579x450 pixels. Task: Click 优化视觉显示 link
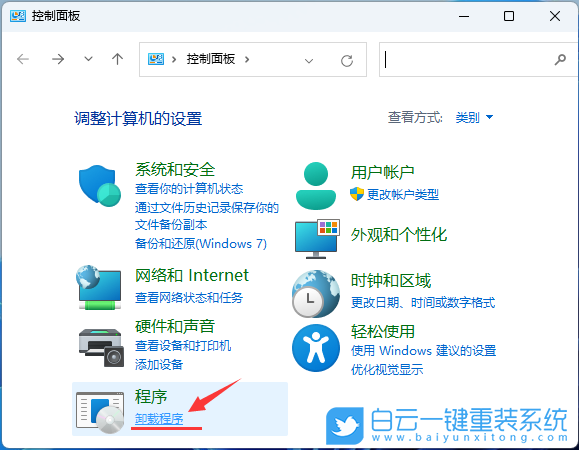click(387, 370)
